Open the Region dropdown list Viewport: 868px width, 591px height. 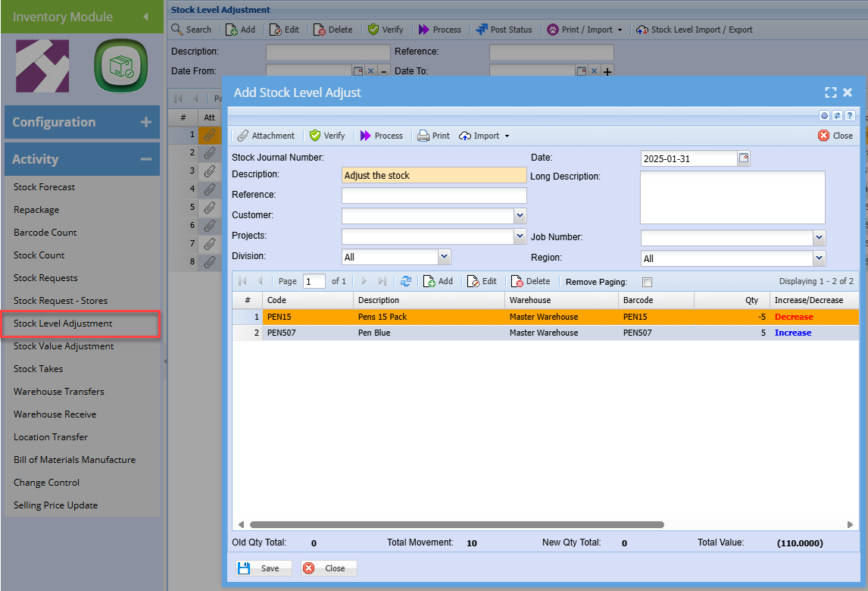[819, 258]
